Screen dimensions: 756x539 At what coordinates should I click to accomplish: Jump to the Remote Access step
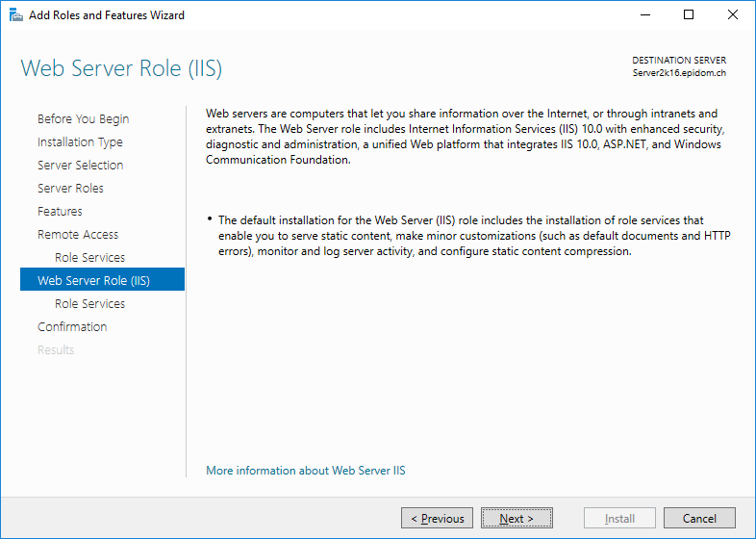point(78,235)
